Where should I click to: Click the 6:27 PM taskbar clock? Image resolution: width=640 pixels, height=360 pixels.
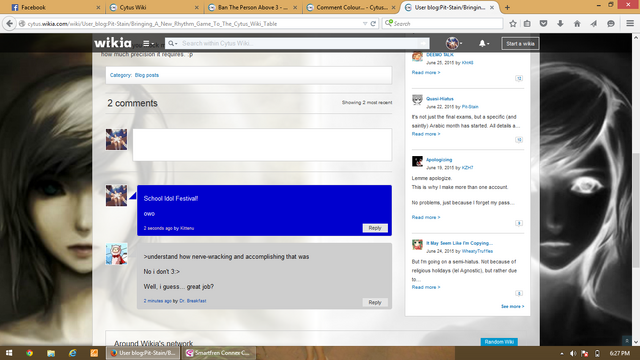[620, 353]
